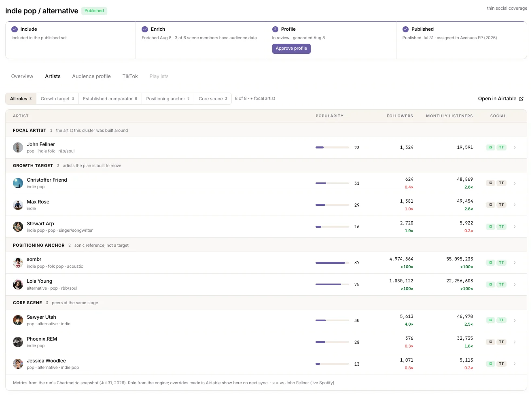Click Max Rose's avatar thumbnail
The height and width of the screenshot is (396, 532).
[x=18, y=205]
